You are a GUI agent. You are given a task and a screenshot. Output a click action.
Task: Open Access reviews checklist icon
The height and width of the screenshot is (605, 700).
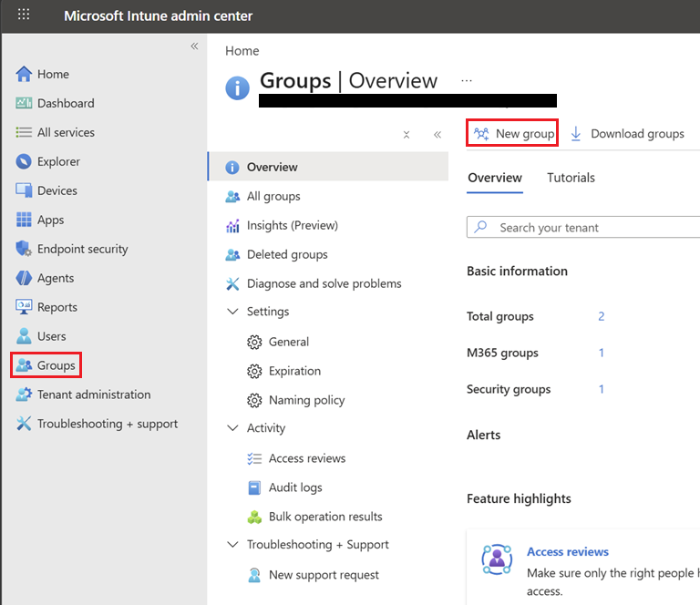pyautogui.click(x=254, y=458)
